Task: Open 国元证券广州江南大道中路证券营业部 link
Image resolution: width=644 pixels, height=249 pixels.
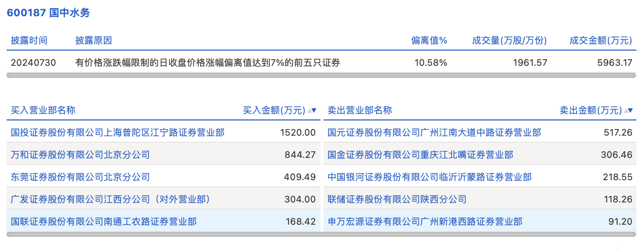Action: [434, 133]
